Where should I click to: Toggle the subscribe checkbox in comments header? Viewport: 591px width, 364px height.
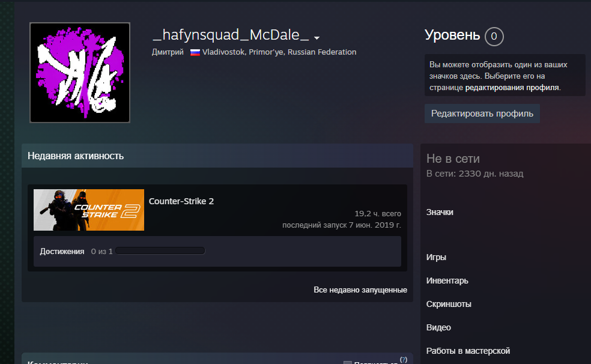tap(347, 362)
